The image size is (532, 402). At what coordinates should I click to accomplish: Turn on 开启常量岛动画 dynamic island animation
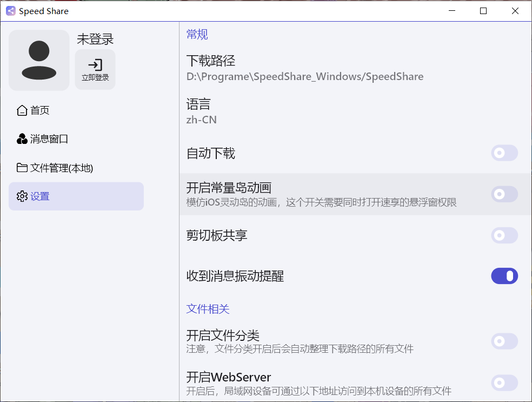click(x=504, y=194)
